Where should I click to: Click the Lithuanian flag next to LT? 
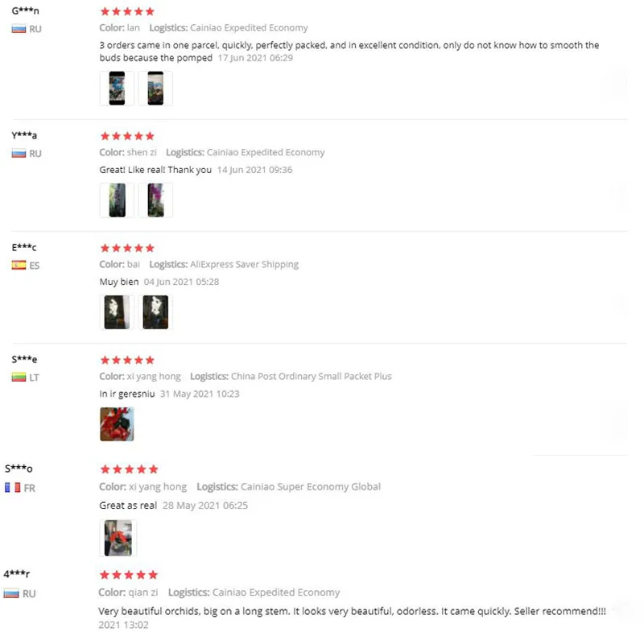19,377
